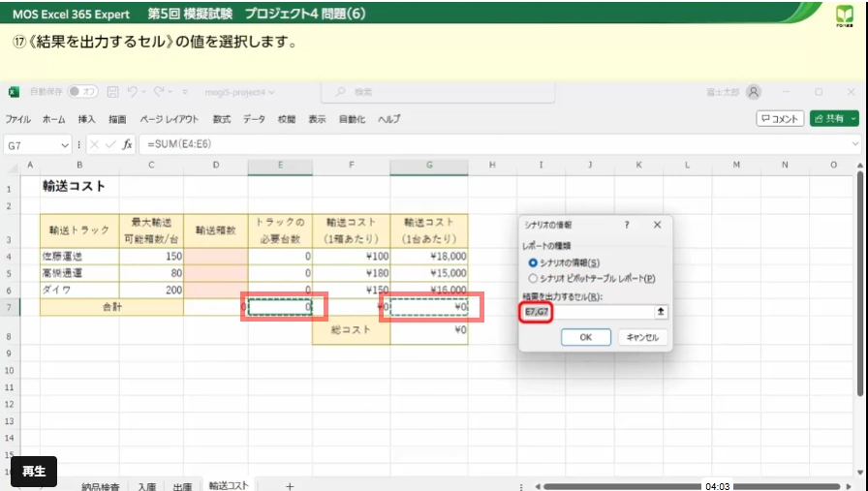868x491 pixels.
Task: Open the 挿入 ribbon tab
Action: 86,119
